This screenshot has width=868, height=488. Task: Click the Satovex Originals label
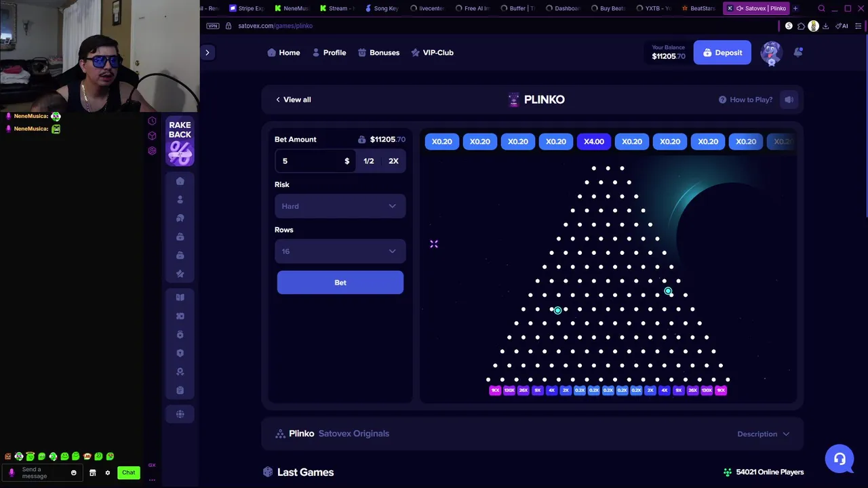pos(354,434)
